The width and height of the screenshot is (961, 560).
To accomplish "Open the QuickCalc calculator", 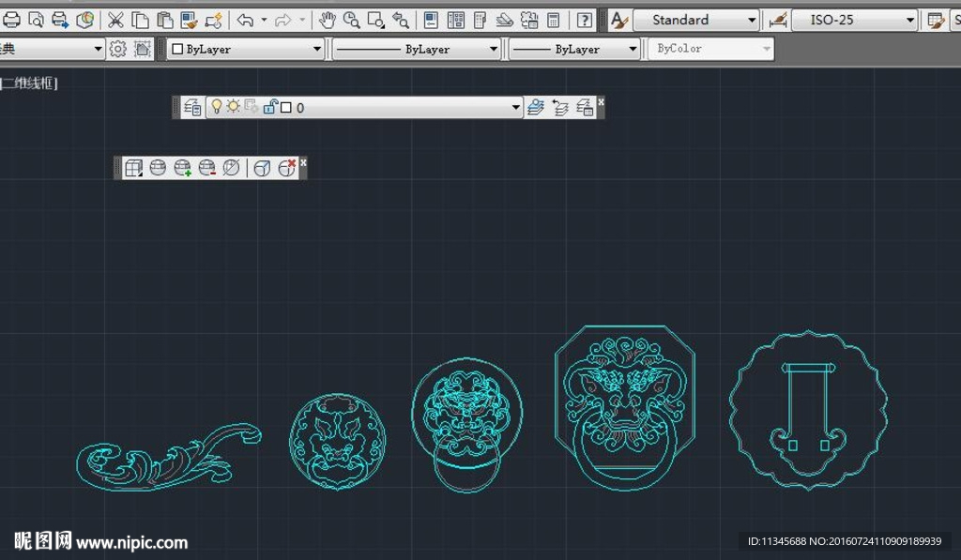I will [x=554, y=20].
